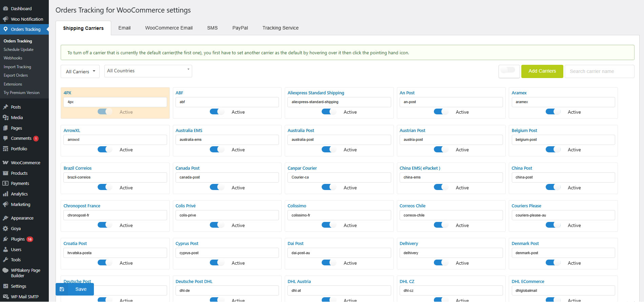Click the Plugins plug icon
644x302 pixels.
click(5, 239)
